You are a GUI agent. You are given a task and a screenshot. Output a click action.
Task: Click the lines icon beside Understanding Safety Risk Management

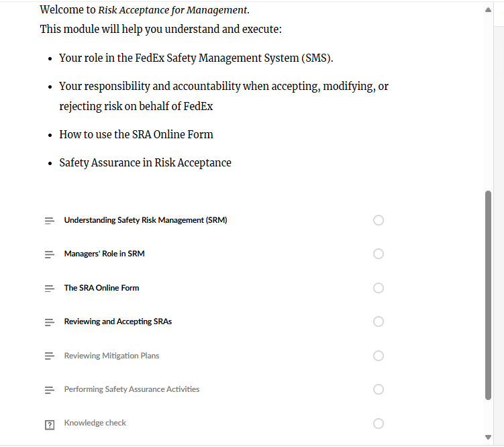[x=49, y=221]
